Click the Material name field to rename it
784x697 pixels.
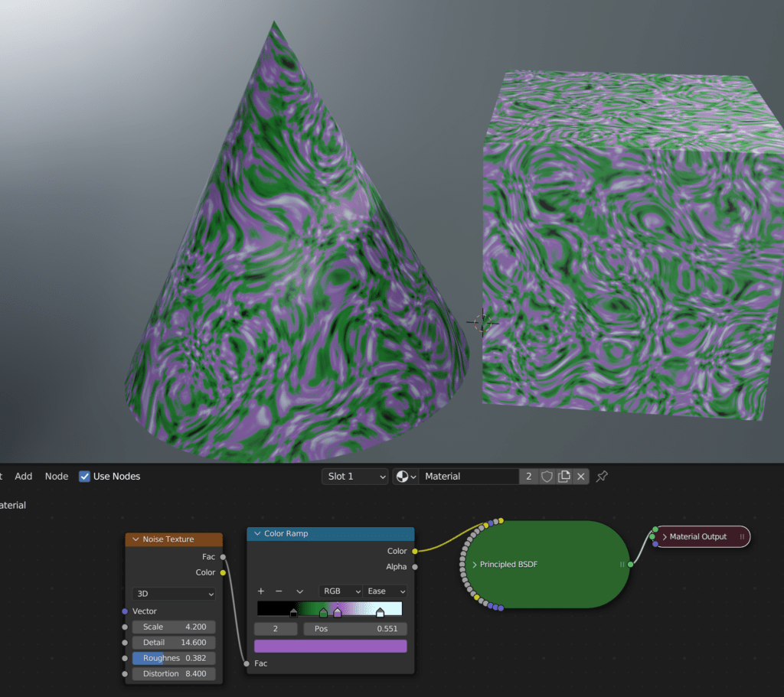[x=469, y=476]
